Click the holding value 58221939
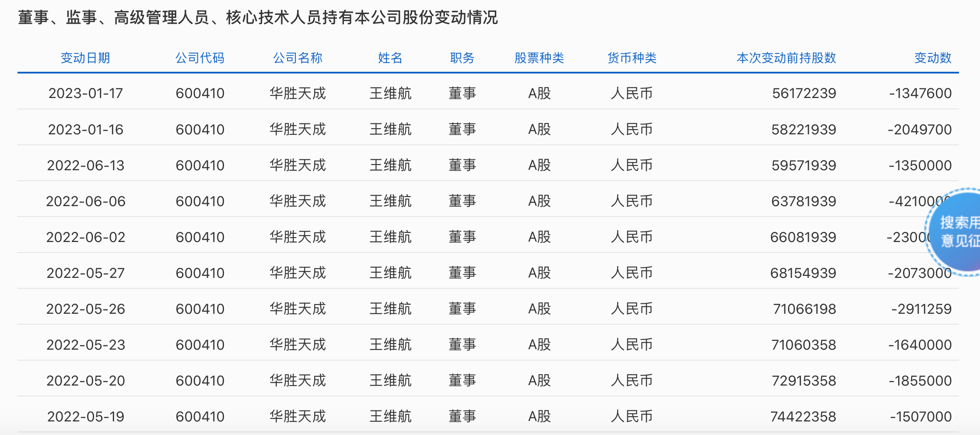Screen dimensions: 980x435 (804, 130)
